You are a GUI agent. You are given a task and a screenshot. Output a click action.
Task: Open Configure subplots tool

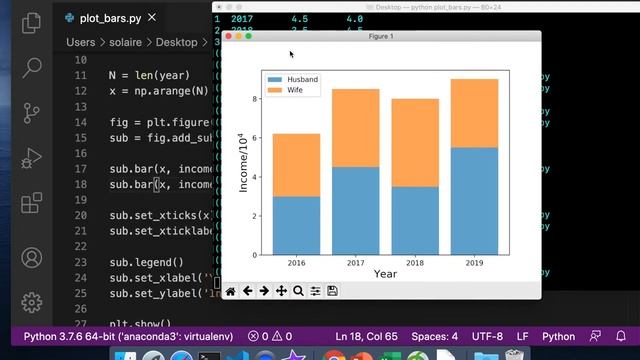click(315, 291)
